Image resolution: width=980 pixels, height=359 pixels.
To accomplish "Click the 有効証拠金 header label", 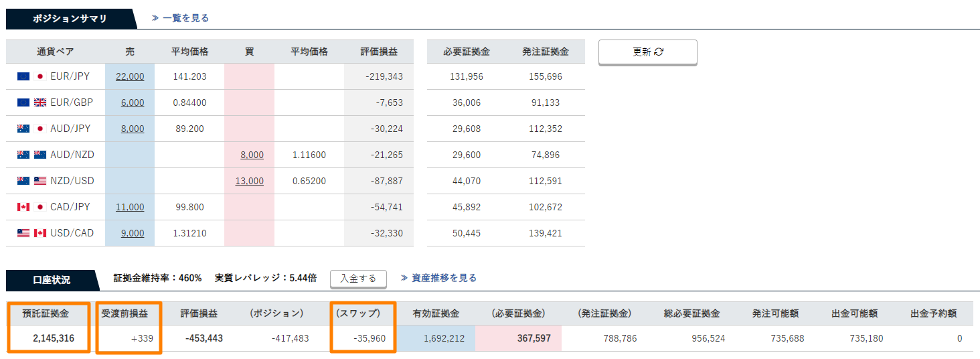I will coord(436,313).
